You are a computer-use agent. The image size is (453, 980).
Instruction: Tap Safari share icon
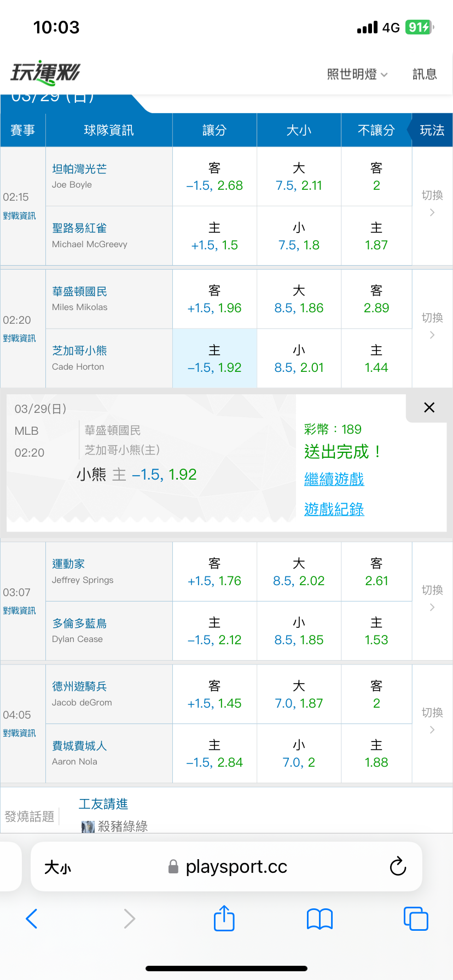pos(224,918)
